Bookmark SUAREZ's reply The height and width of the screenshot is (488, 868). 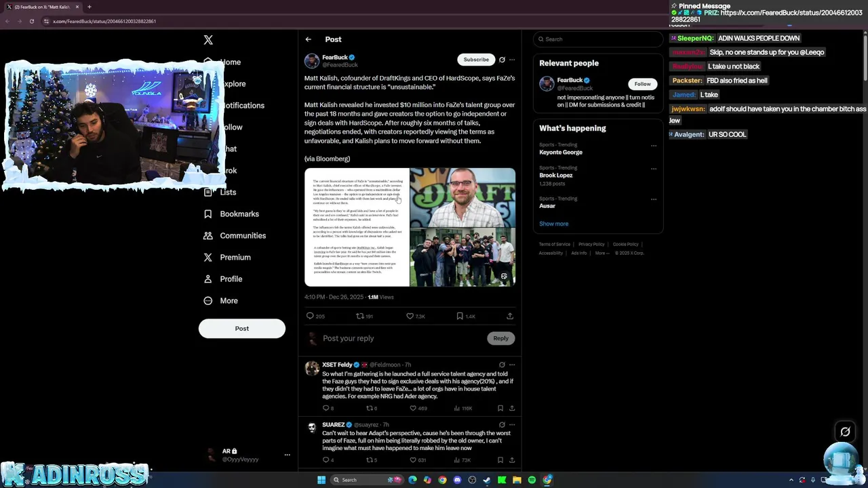[x=500, y=460]
